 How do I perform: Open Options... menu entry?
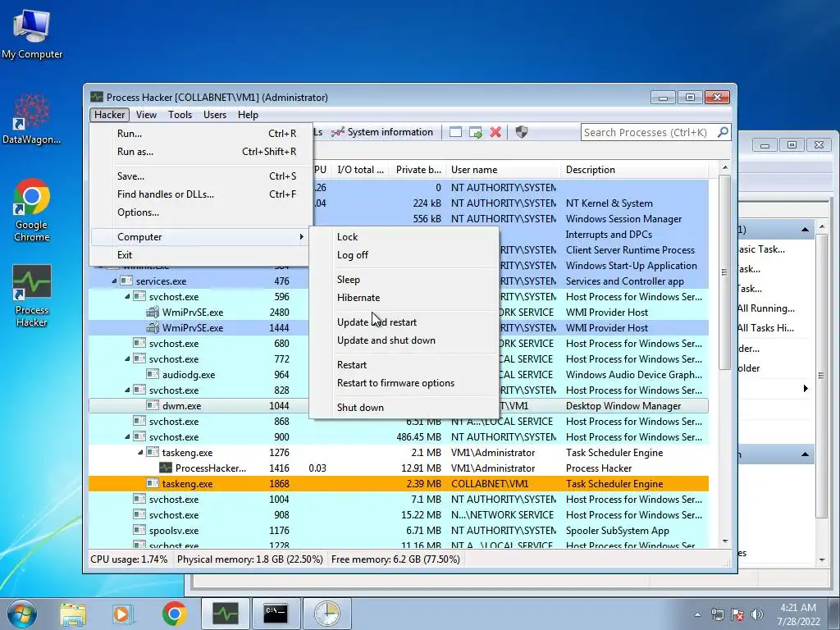point(202,212)
